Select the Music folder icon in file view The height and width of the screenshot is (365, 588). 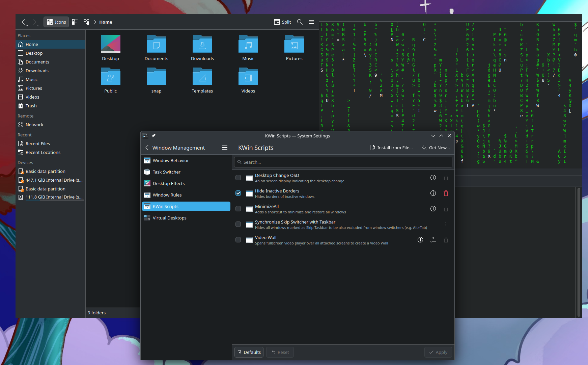click(248, 44)
